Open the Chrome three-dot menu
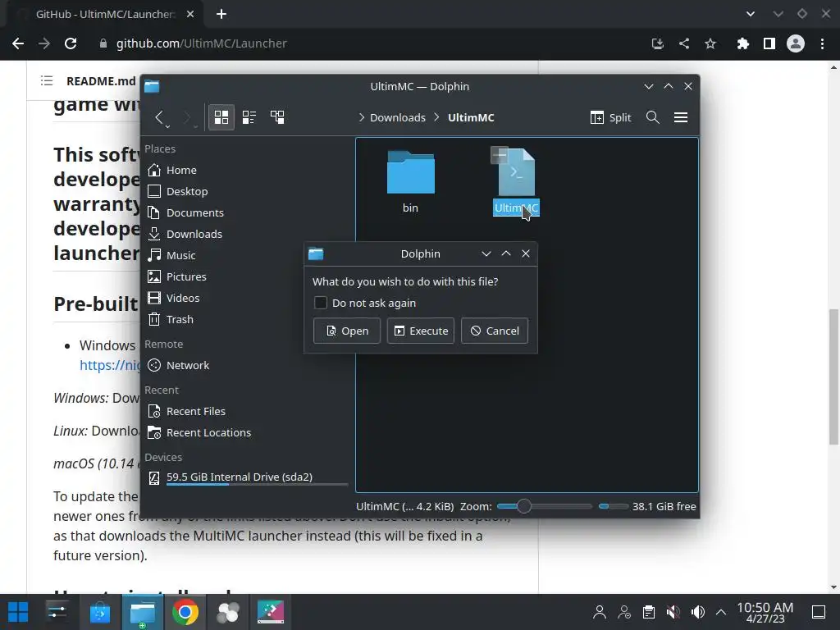Viewport: 840px width, 630px height. pos(822,43)
